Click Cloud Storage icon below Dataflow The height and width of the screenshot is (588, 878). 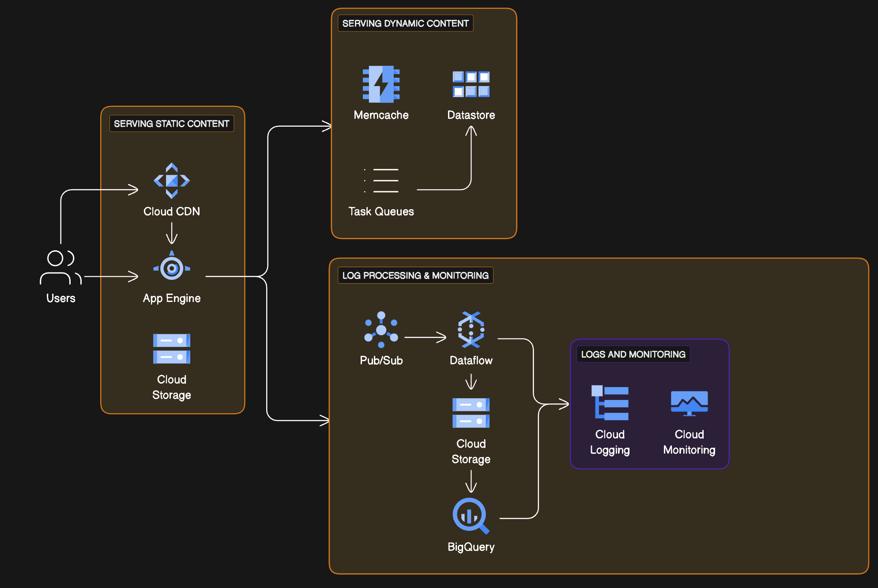coord(471,413)
